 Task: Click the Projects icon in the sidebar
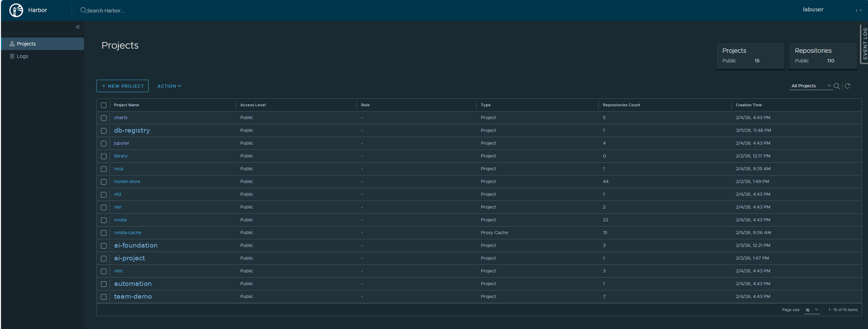coord(12,44)
